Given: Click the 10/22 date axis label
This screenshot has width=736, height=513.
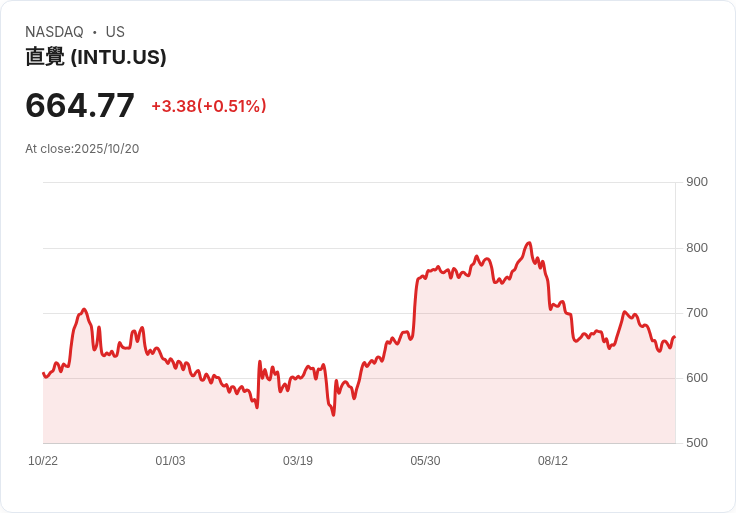Looking at the screenshot, I should 43,461.
